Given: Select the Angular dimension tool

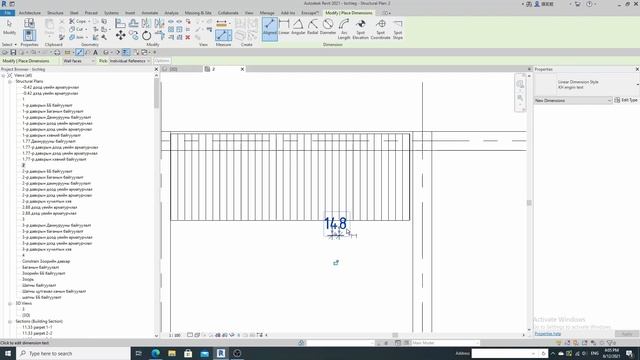Looking at the screenshot, I should coord(298,27).
